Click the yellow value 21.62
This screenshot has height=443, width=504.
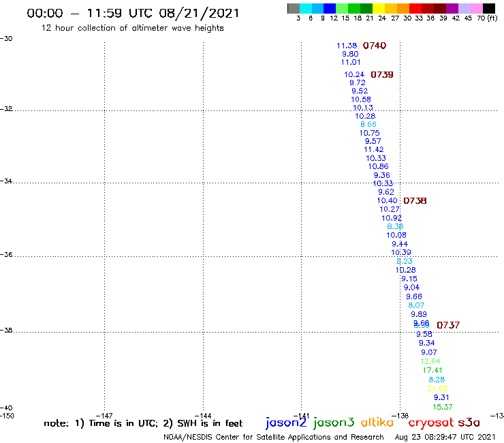[x=437, y=388]
